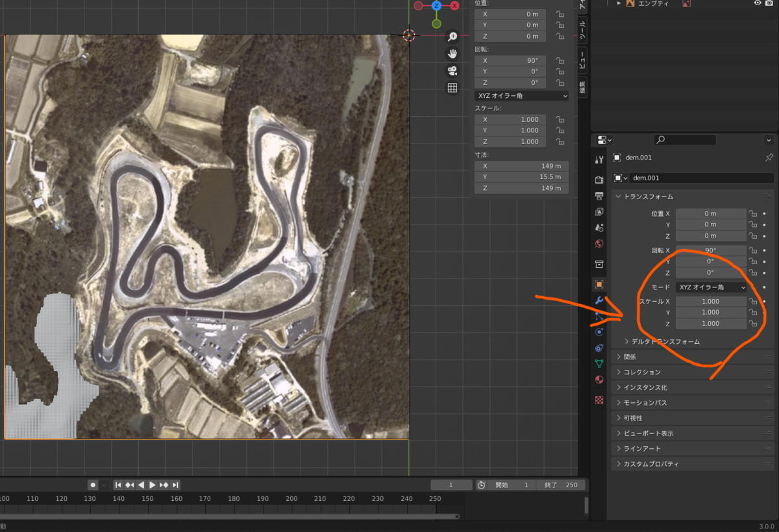
Task: Open the Scene properties tab
Action: pyautogui.click(x=599, y=228)
